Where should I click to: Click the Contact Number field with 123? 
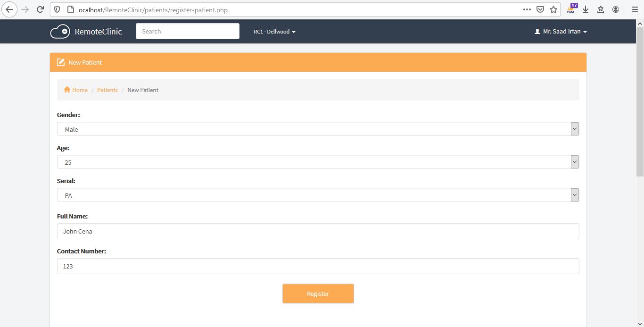[x=318, y=266]
